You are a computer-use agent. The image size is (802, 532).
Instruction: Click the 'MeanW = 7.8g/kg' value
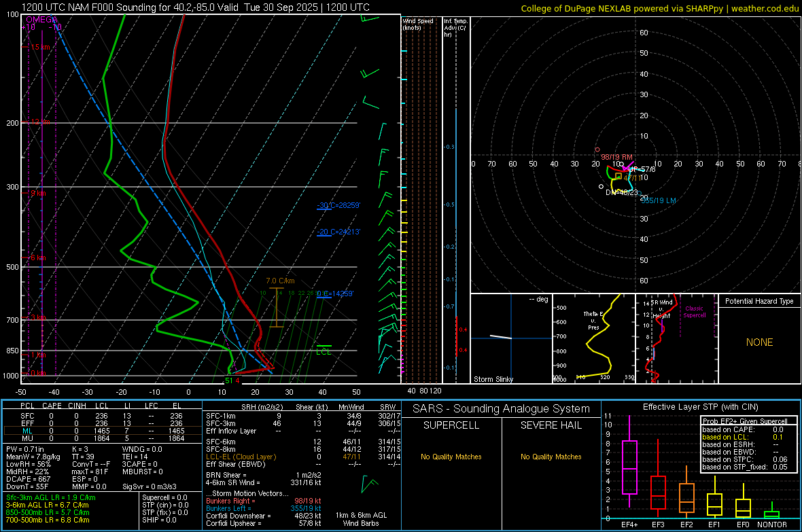(x=33, y=457)
